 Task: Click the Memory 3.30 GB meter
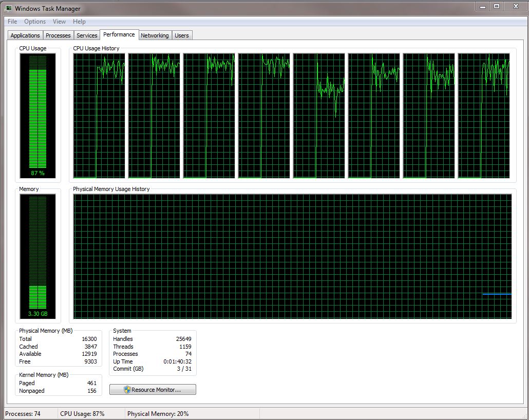pyautogui.click(x=38, y=256)
